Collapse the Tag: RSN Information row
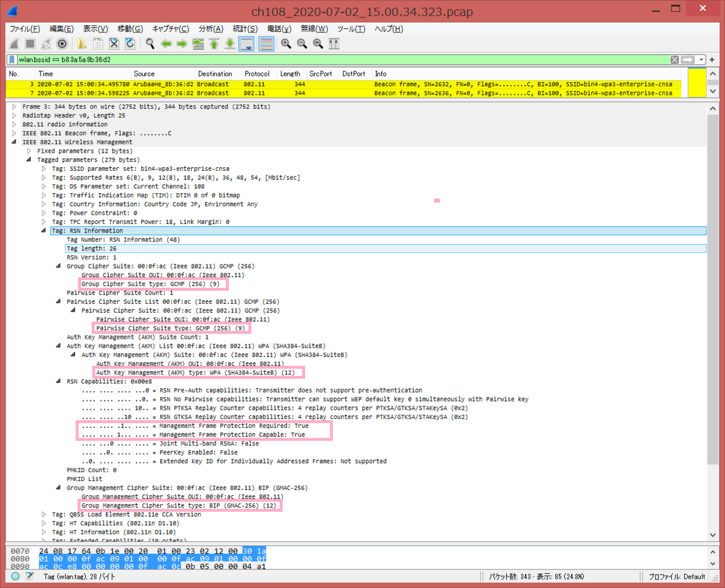725x588 pixels. (x=43, y=231)
